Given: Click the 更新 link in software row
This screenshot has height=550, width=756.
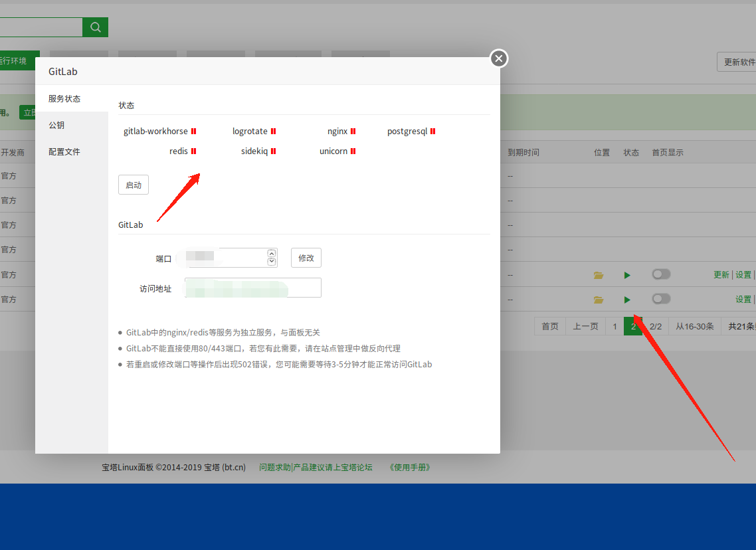Looking at the screenshot, I should click(721, 275).
